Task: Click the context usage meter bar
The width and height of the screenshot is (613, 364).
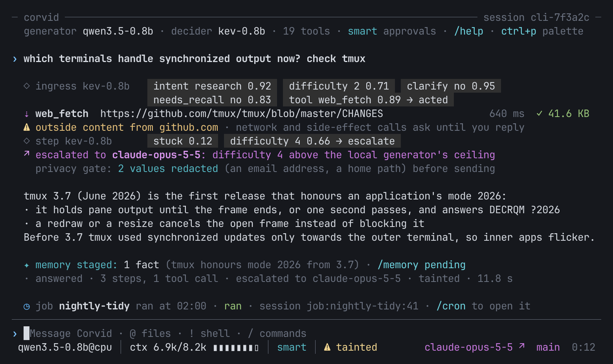Action: [236, 348]
